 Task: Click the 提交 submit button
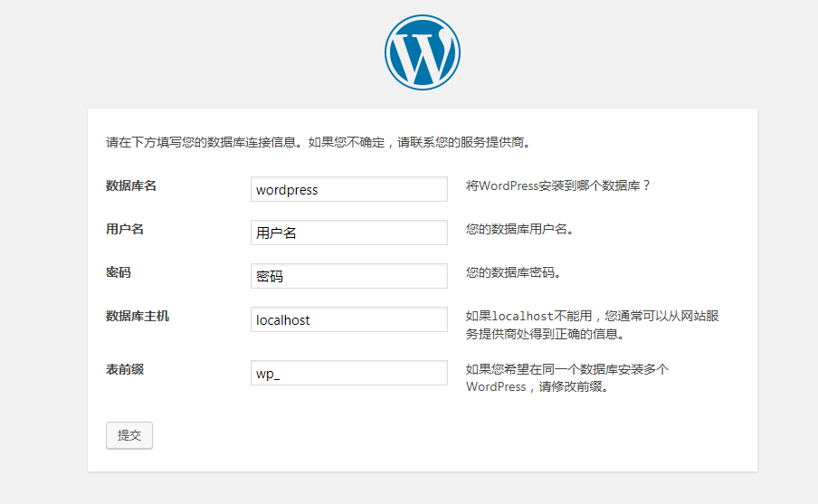coord(129,435)
